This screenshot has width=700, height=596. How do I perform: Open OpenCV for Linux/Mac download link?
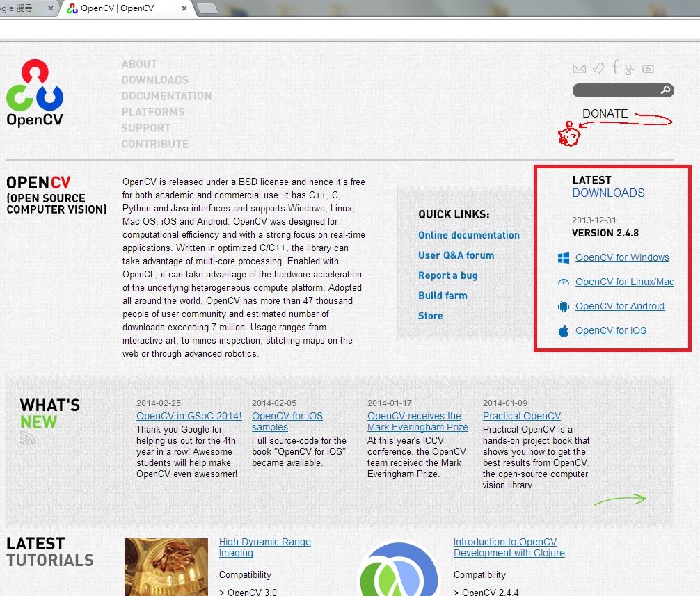(x=625, y=282)
